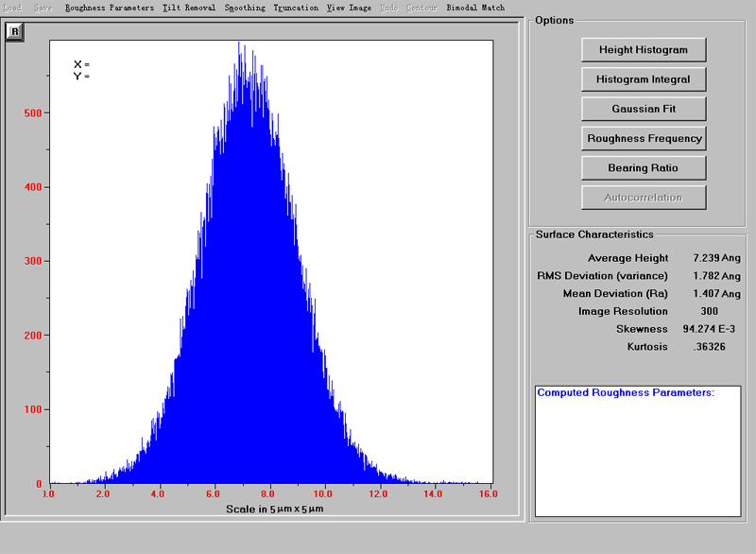Click the 500 y-axis tick label
The width and height of the screenshot is (756, 554).
click(x=33, y=113)
